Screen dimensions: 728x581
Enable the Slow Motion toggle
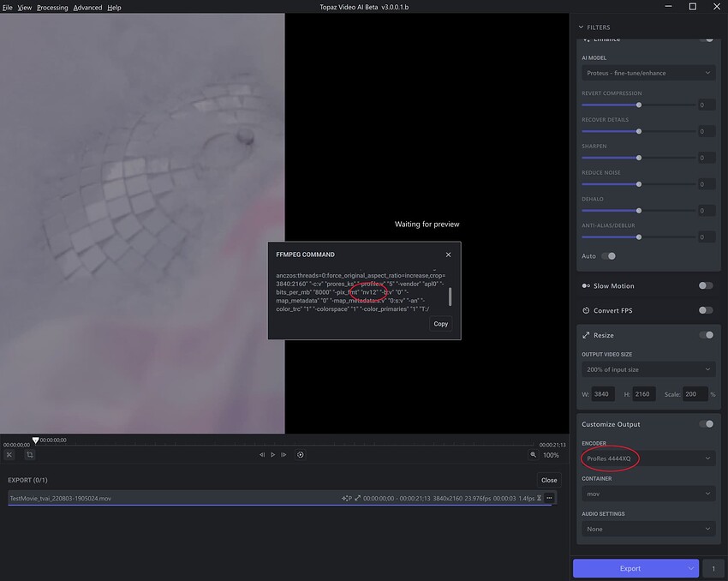pyautogui.click(x=706, y=285)
